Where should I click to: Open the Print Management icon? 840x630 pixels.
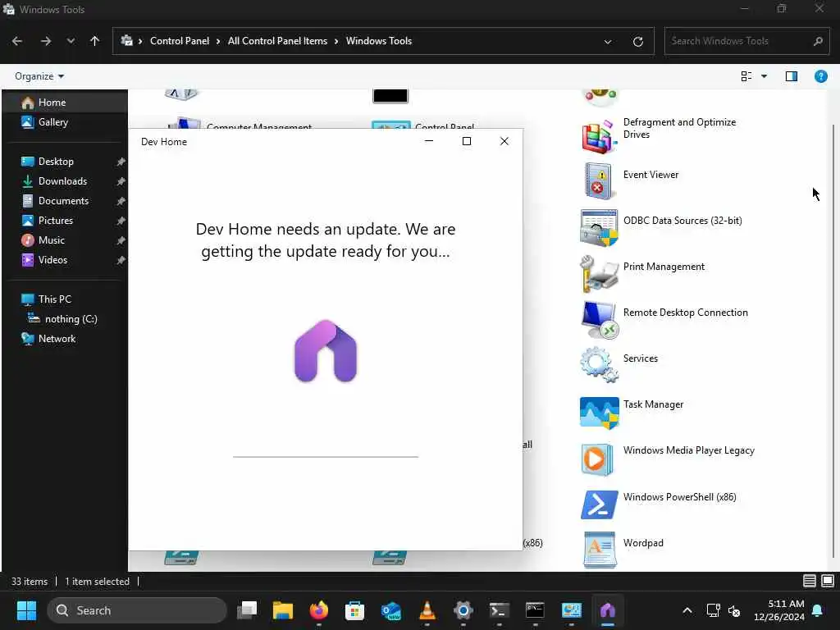pyautogui.click(x=599, y=274)
